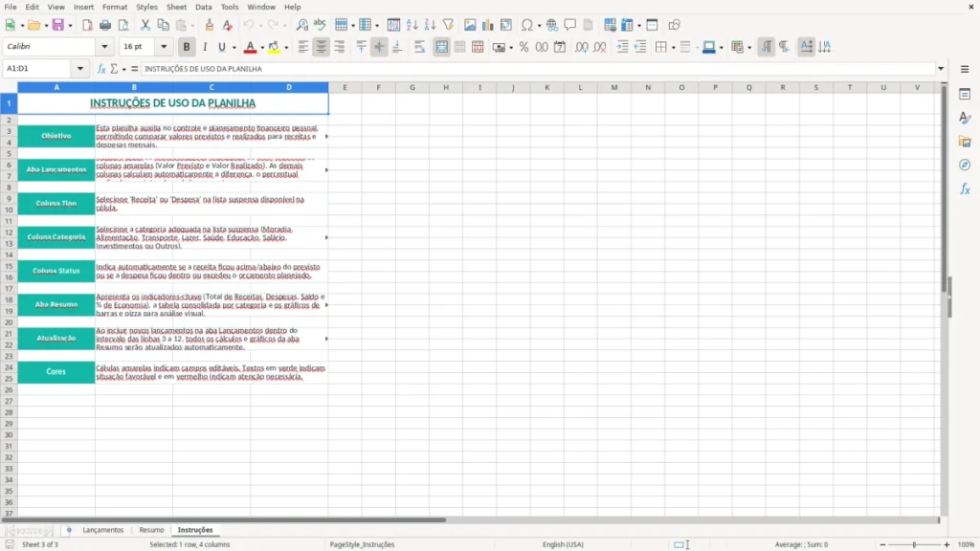
Task: Toggle Align Left
Action: tap(303, 47)
